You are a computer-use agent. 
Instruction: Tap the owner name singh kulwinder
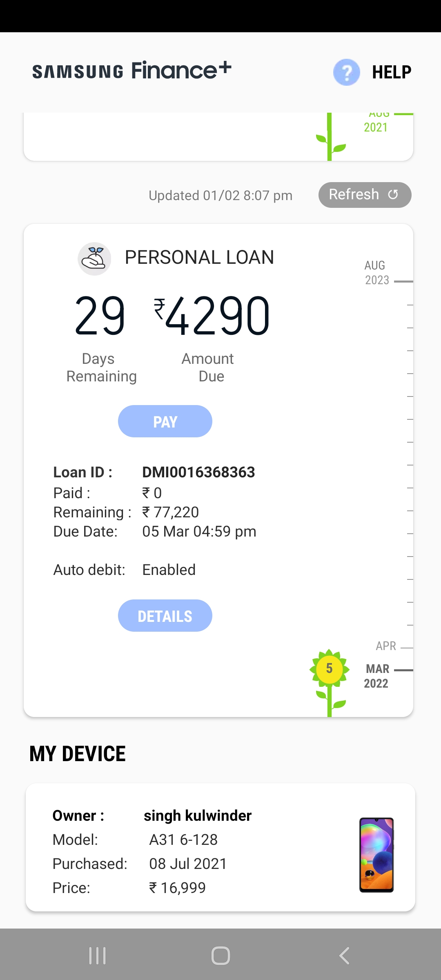pyautogui.click(x=198, y=815)
